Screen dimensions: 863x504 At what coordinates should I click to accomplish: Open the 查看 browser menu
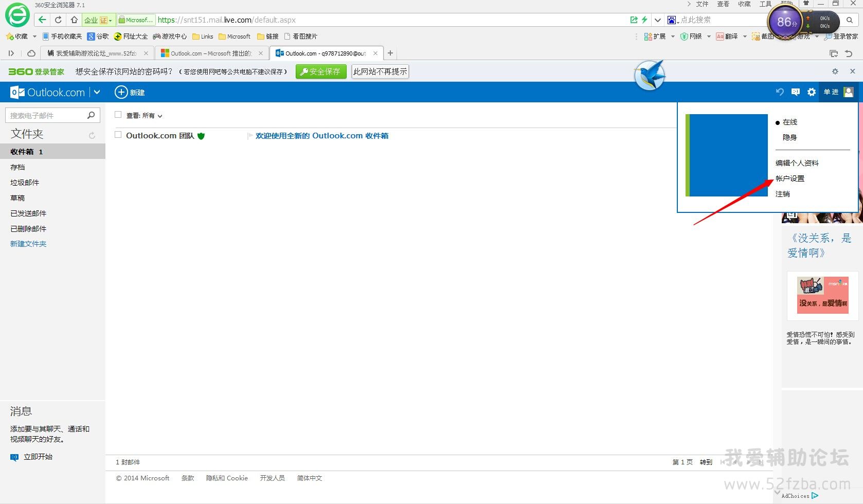[x=723, y=4]
